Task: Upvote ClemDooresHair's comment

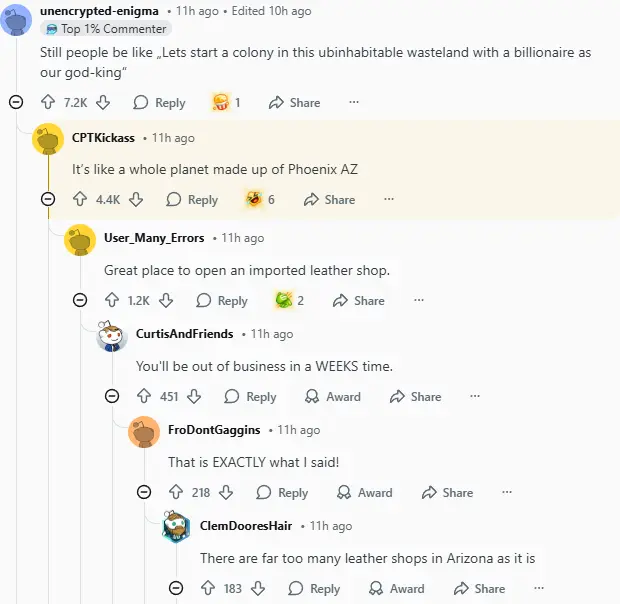Action: click(x=208, y=588)
